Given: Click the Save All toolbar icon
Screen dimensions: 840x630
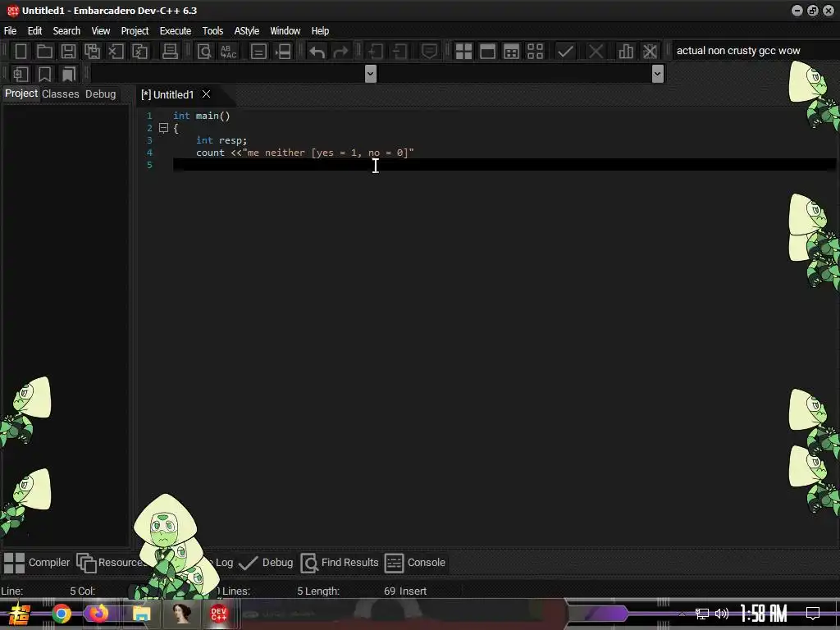Looking at the screenshot, I should [92, 52].
